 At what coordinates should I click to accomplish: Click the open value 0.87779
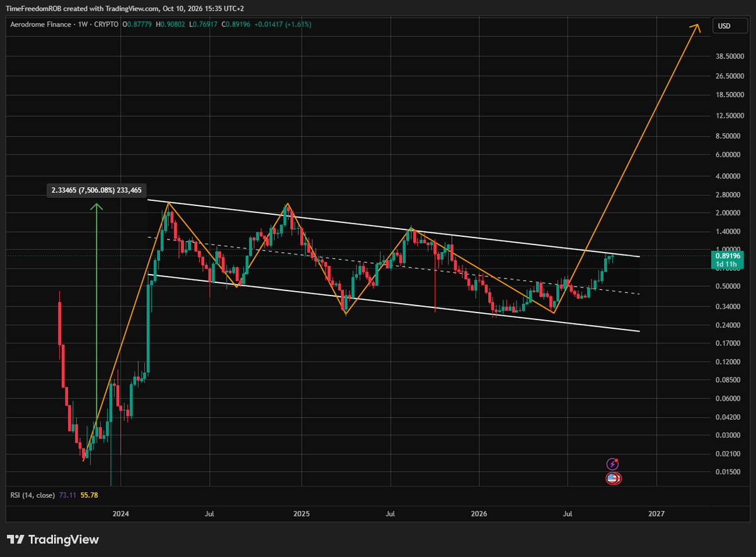pyautogui.click(x=139, y=25)
